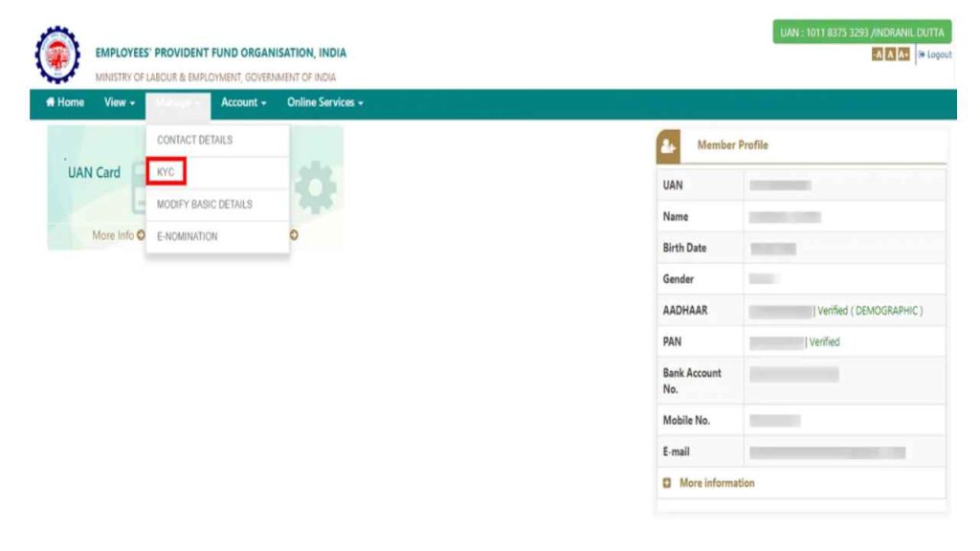
Task: Open the Account dropdown menu
Action: (244, 102)
